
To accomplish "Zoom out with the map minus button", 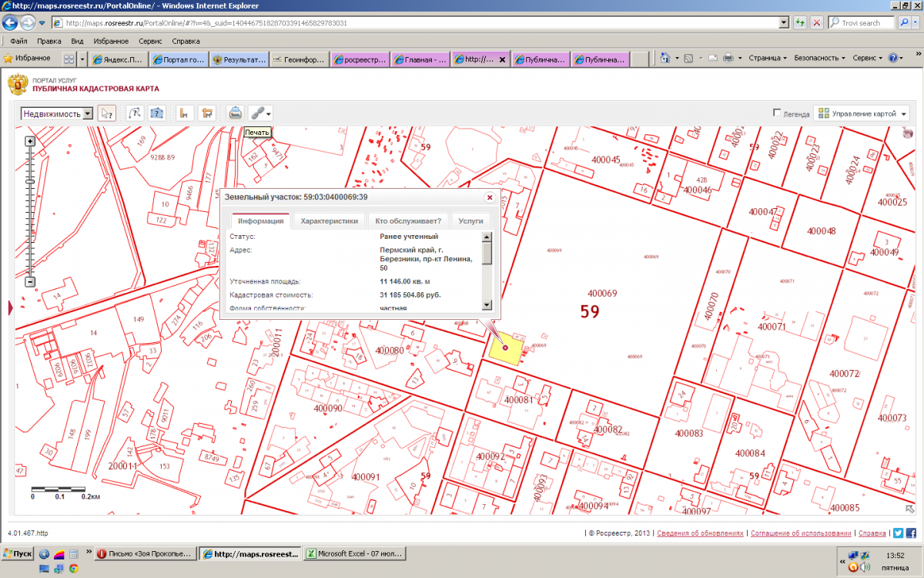I will [x=30, y=282].
